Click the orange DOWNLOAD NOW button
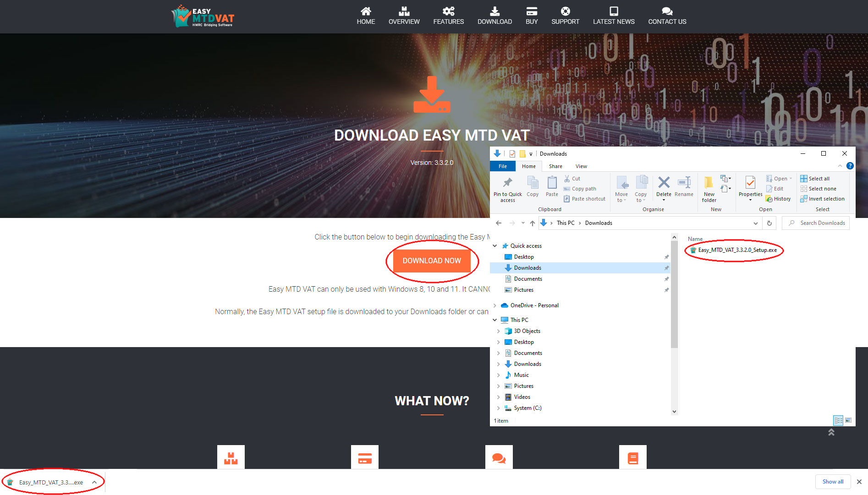The image size is (868, 495). tap(432, 261)
